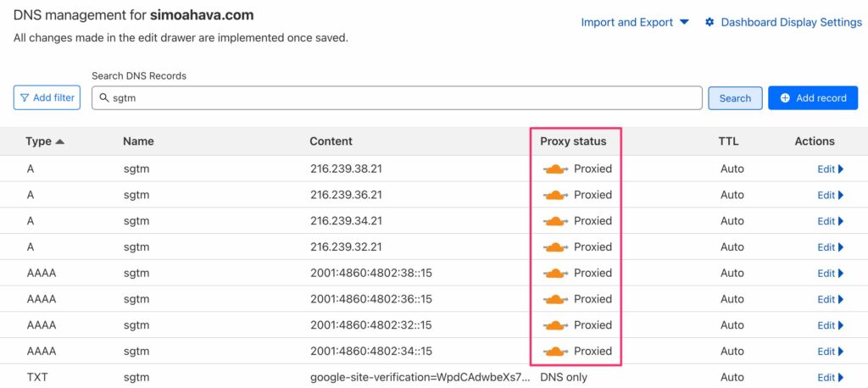Click the orange cloud icon for 216.239.36.21
This screenshot has width=868, height=388.
(x=555, y=196)
